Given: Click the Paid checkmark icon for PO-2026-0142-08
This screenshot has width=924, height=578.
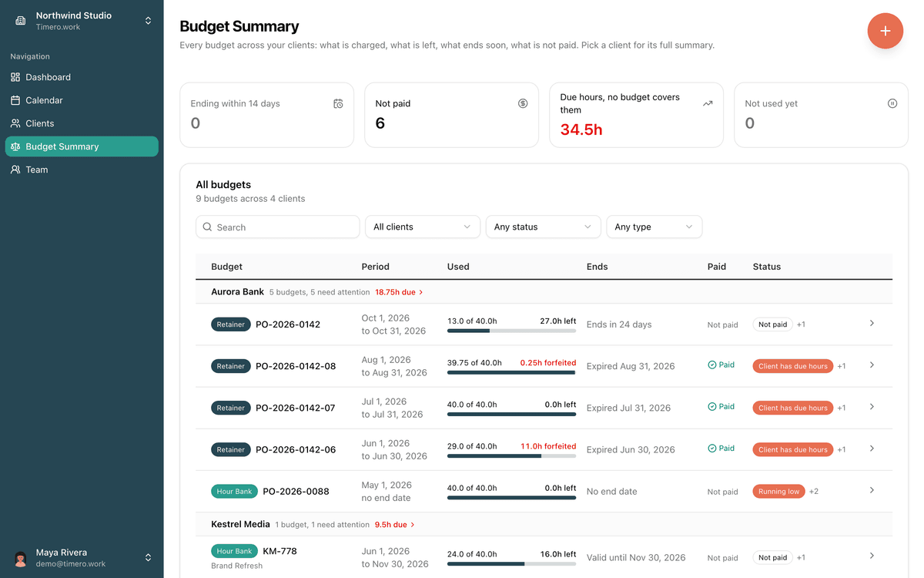Looking at the screenshot, I should 712,365.
